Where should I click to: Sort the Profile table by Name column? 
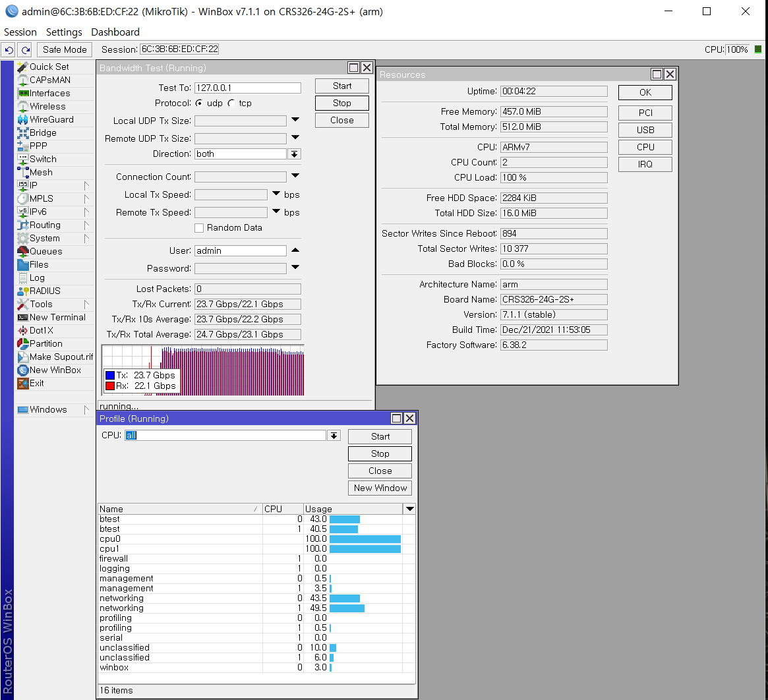point(180,509)
